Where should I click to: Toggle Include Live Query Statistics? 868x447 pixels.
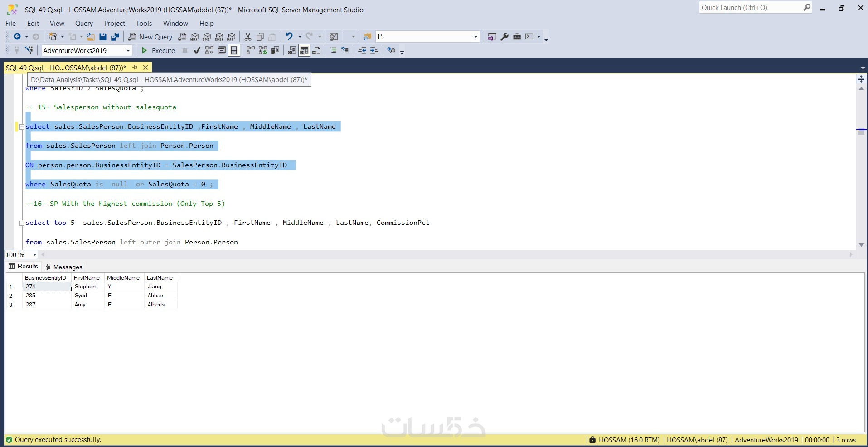pyautogui.click(x=263, y=50)
